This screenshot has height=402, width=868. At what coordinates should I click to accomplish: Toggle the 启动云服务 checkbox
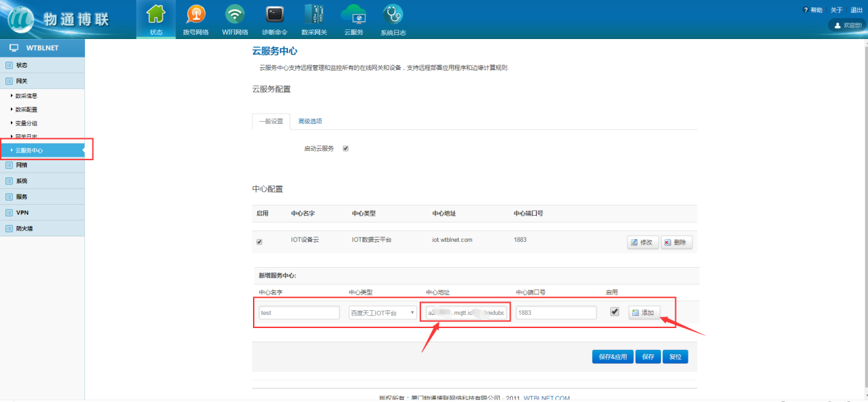[346, 149]
